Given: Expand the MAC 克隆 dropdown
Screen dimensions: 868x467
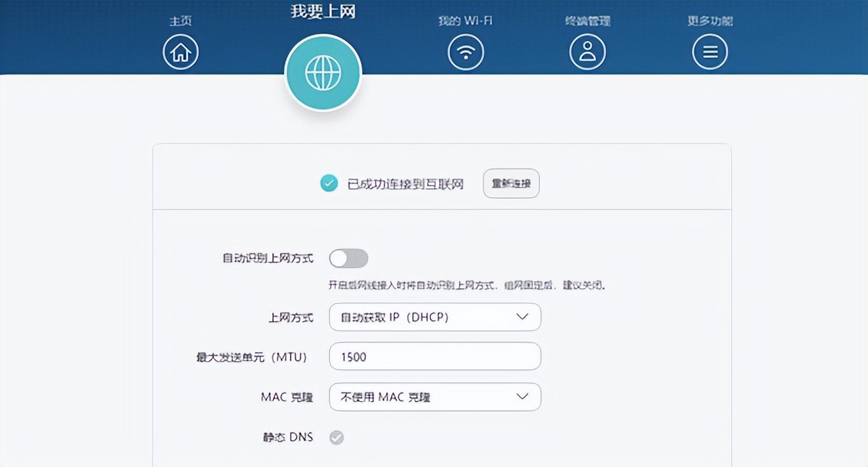Looking at the screenshot, I should pos(435,397).
